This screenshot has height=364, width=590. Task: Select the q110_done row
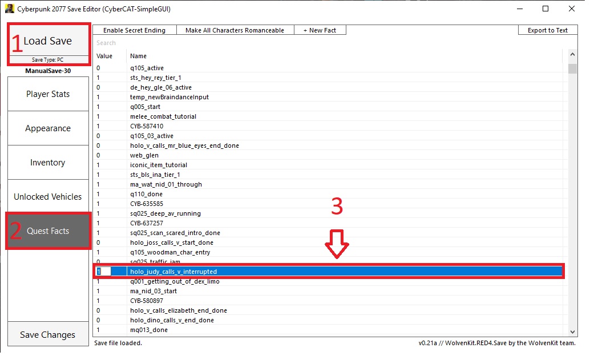pyautogui.click(x=328, y=194)
